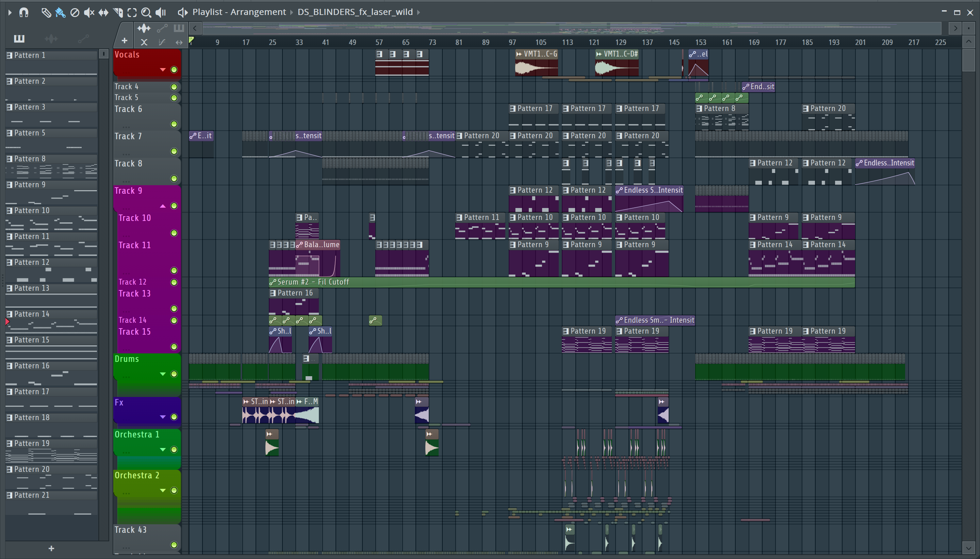
Task: Collapse the Vocals track group
Action: (163, 70)
